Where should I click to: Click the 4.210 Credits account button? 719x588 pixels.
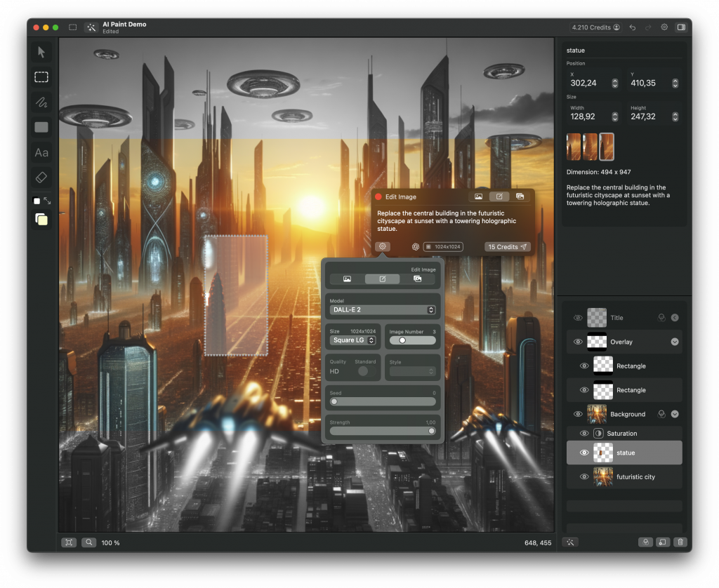[595, 27]
